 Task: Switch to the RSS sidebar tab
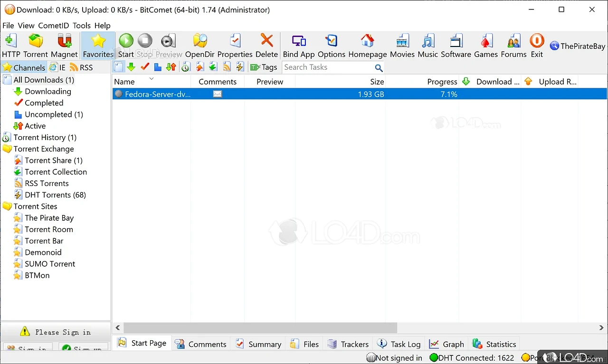(x=81, y=67)
